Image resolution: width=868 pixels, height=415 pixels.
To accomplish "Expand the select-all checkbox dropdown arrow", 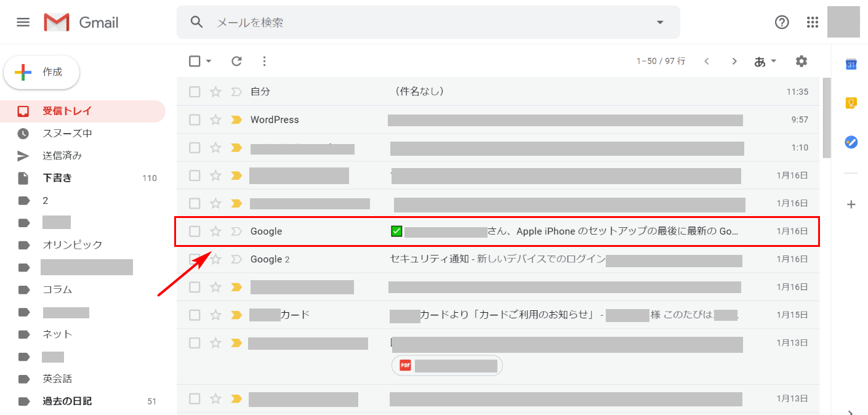I will tap(209, 61).
